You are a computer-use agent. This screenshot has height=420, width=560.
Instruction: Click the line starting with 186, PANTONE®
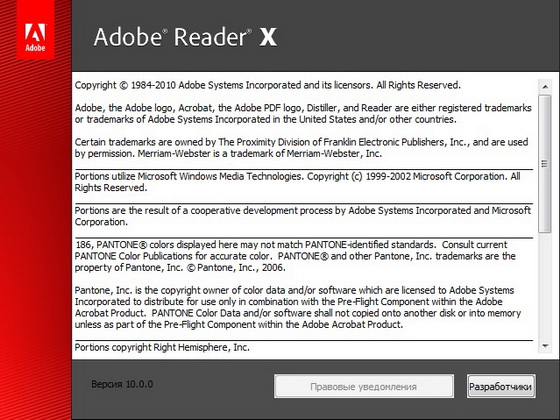291,245
